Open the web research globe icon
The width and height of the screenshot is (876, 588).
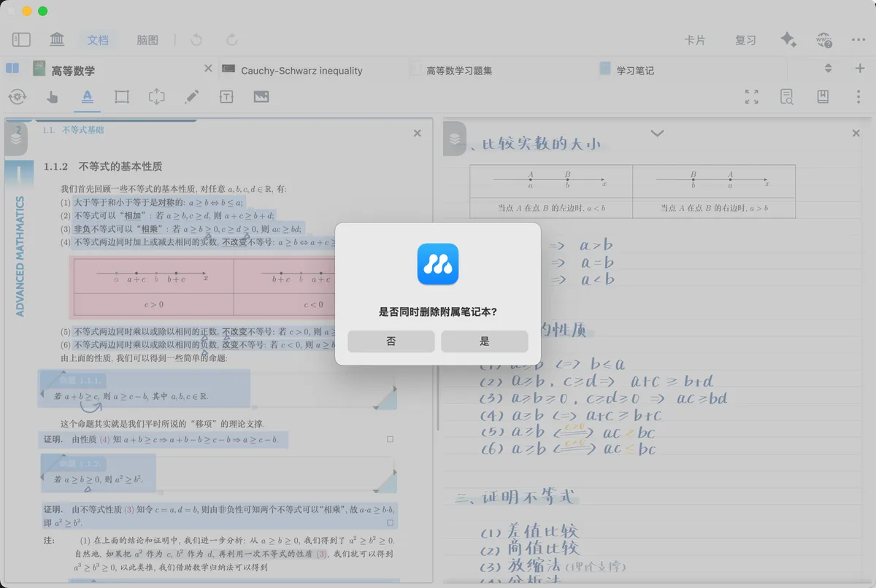tap(824, 40)
